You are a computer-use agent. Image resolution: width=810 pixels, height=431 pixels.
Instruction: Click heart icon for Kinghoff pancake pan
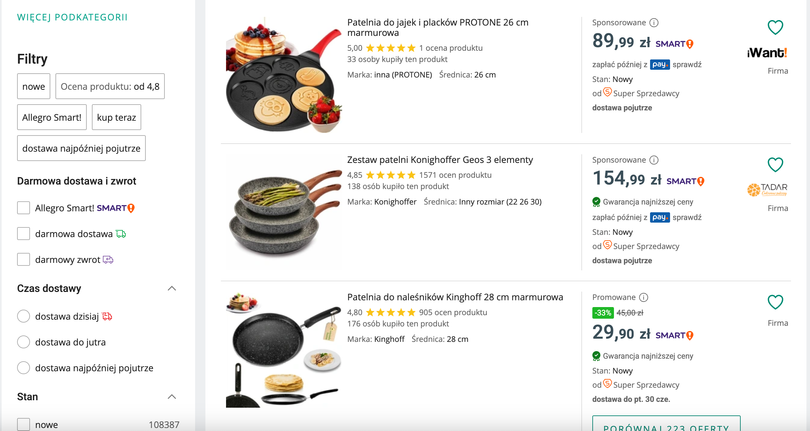pyautogui.click(x=775, y=302)
